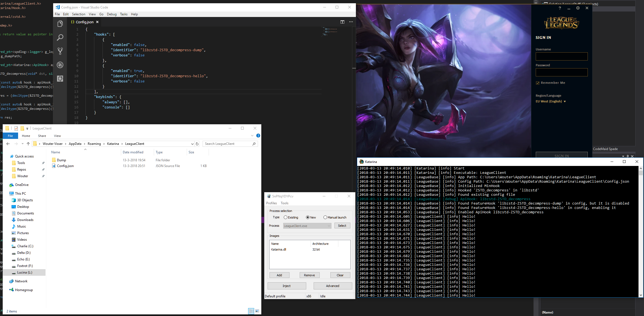Viewport: 644px width, 316px height.
Task: Click the Split Editor icon
Action: (342, 22)
